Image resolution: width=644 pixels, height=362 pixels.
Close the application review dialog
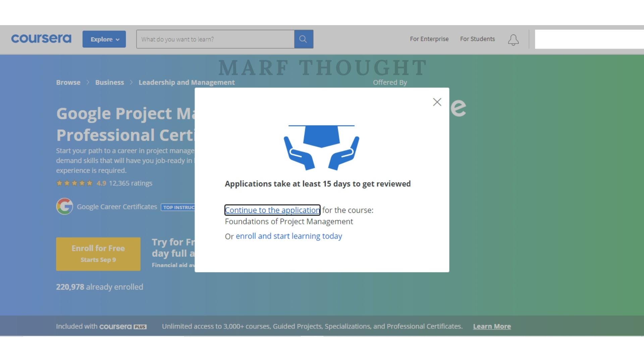click(x=437, y=102)
